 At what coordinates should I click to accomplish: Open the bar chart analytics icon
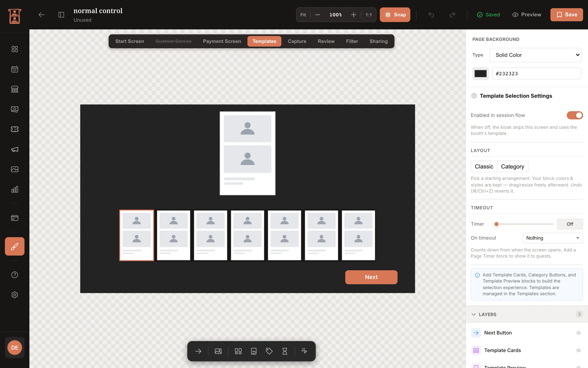(x=14, y=189)
